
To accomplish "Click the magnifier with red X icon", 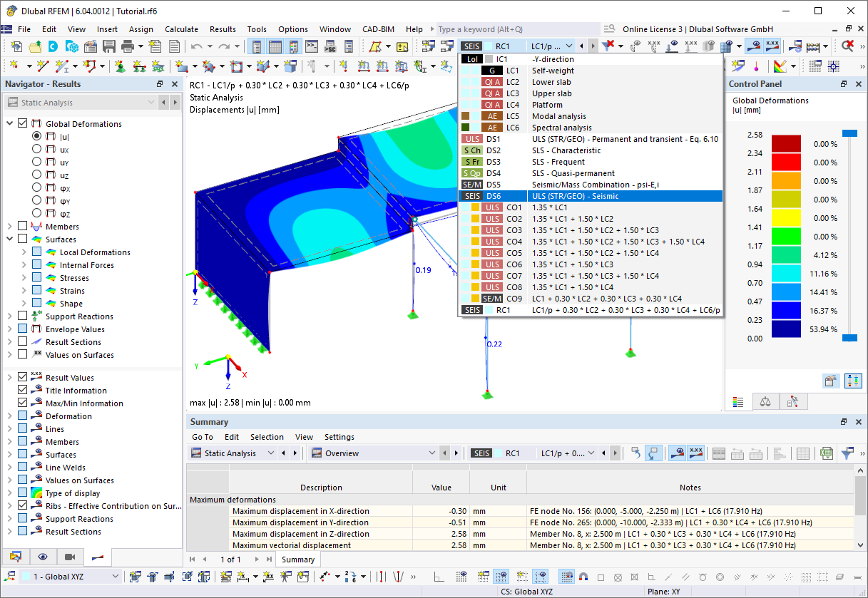I will [x=847, y=46].
